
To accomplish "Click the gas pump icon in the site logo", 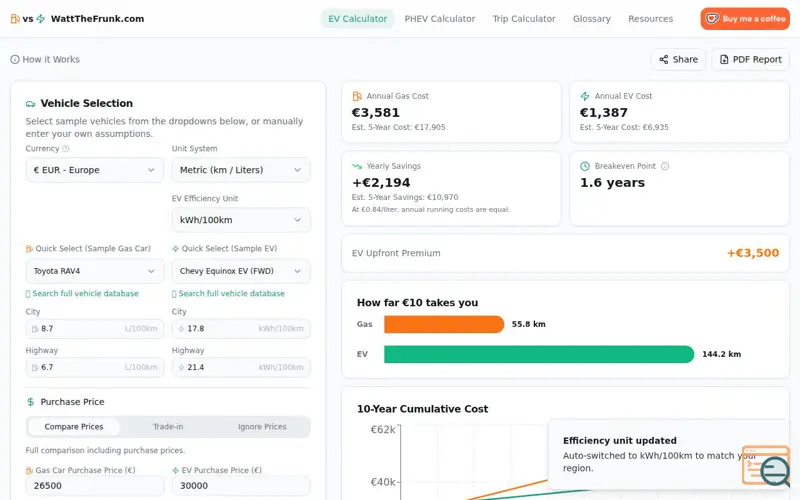I will click(x=15, y=19).
